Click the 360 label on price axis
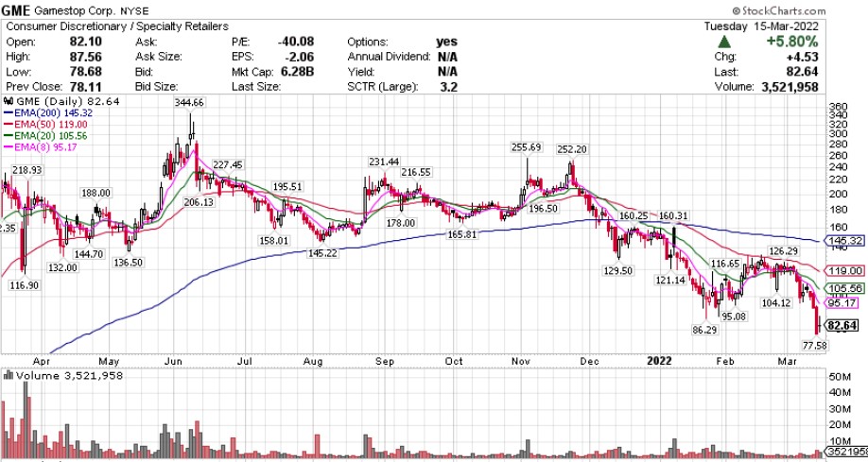868x462 pixels. click(837, 107)
